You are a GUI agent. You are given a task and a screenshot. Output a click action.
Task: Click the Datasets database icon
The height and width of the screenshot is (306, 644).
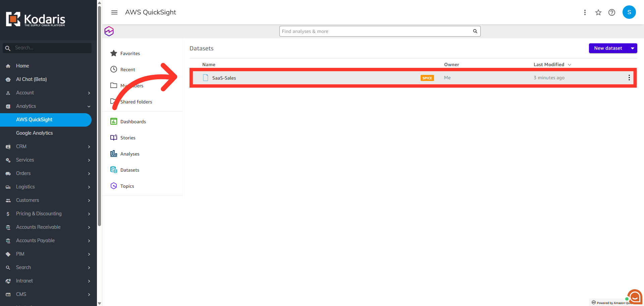click(x=114, y=170)
